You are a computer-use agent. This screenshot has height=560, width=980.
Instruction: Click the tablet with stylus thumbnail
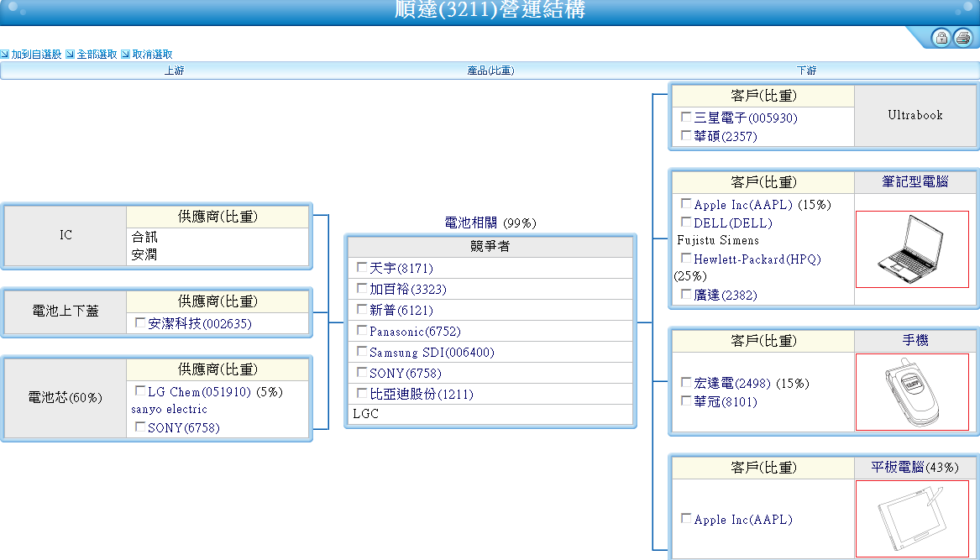point(913,519)
